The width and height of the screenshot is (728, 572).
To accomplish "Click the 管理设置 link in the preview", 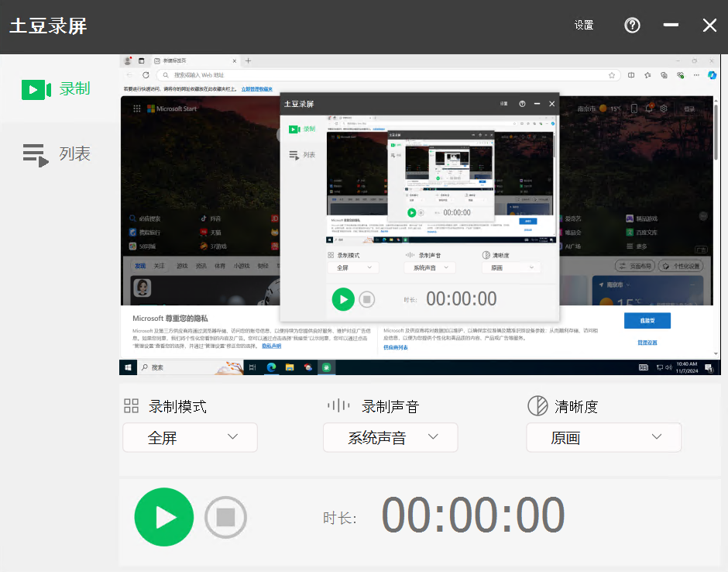I will (x=647, y=343).
